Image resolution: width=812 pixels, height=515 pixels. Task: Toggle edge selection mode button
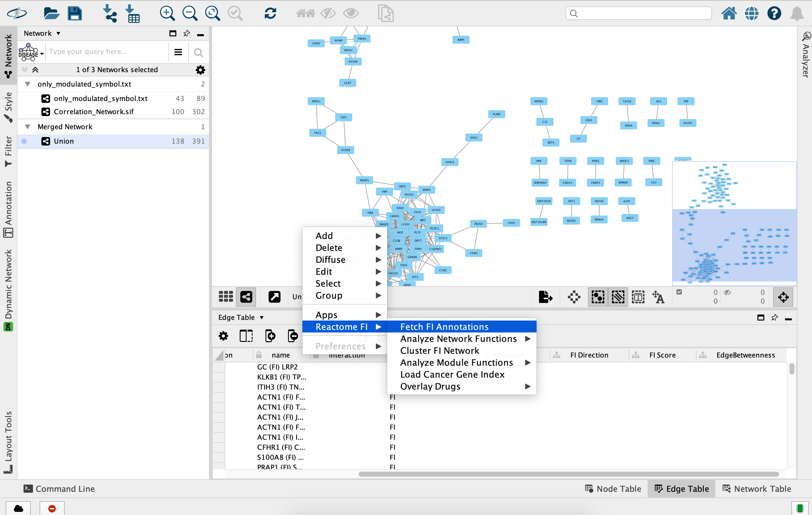[618, 297]
